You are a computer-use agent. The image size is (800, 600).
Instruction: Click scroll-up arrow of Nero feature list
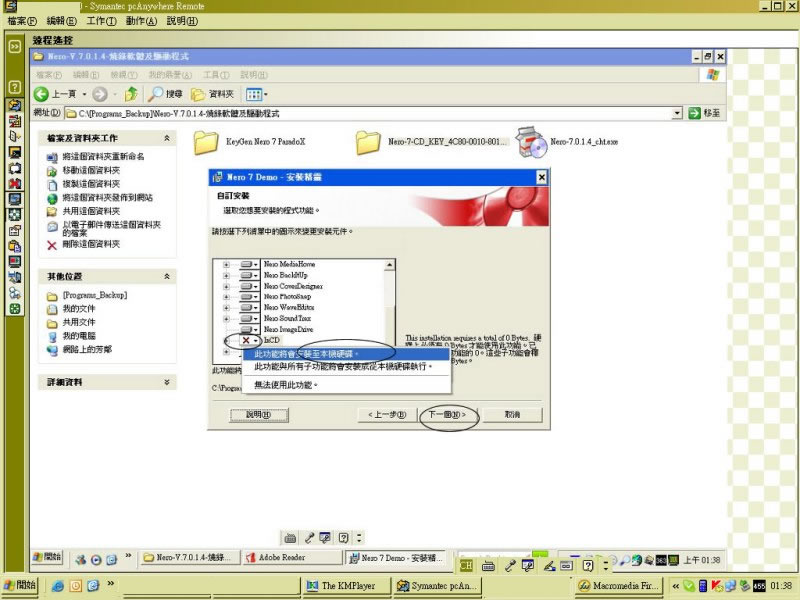pyautogui.click(x=389, y=265)
